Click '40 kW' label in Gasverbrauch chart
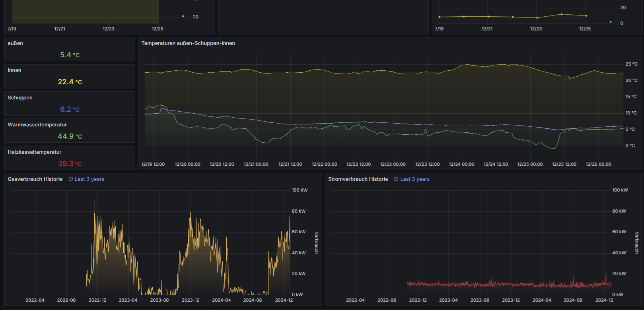The image size is (644, 310). pyautogui.click(x=299, y=253)
